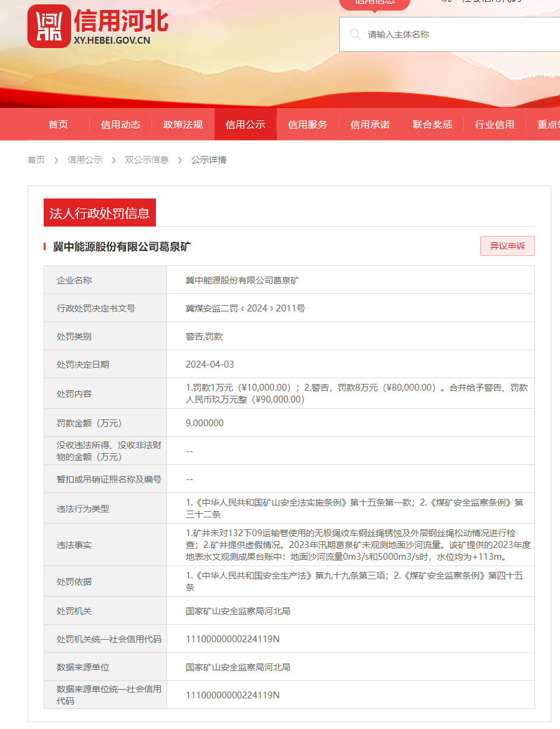Open the 联合奖惩 nav menu item
The image size is (560, 729).
pyautogui.click(x=432, y=125)
